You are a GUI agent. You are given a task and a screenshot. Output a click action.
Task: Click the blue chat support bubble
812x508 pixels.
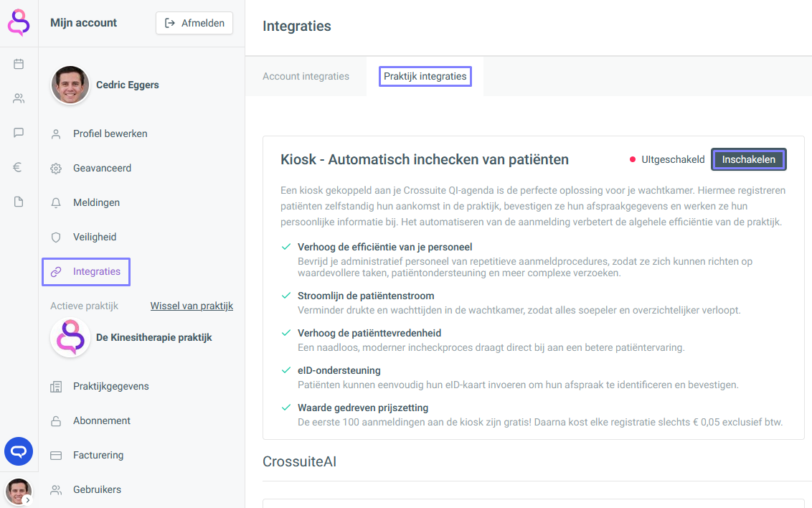pos(19,451)
